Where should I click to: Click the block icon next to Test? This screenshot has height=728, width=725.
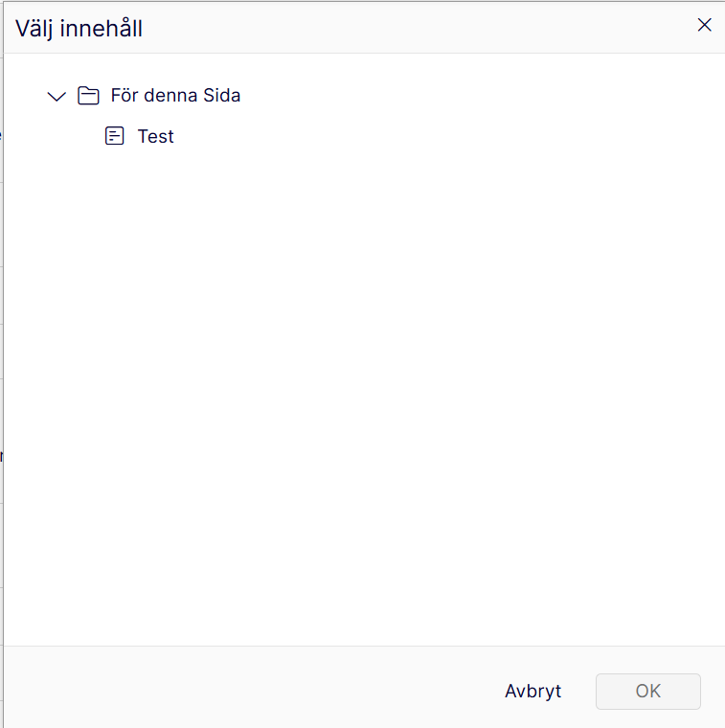(x=115, y=136)
